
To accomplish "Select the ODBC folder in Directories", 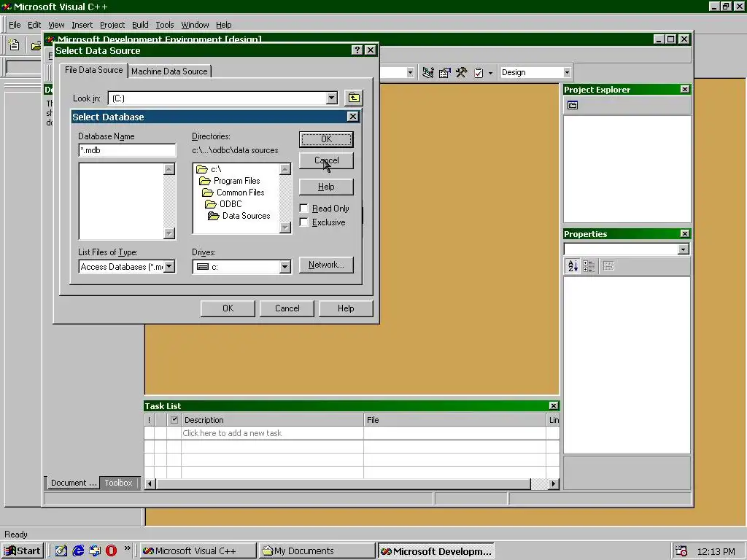I will click(223, 204).
